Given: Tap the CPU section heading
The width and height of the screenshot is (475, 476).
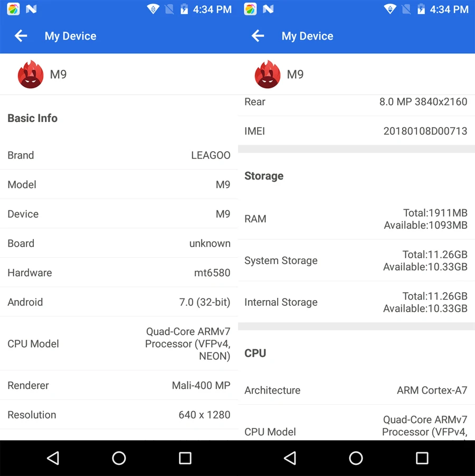Looking at the screenshot, I should click(x=255, y=353).
